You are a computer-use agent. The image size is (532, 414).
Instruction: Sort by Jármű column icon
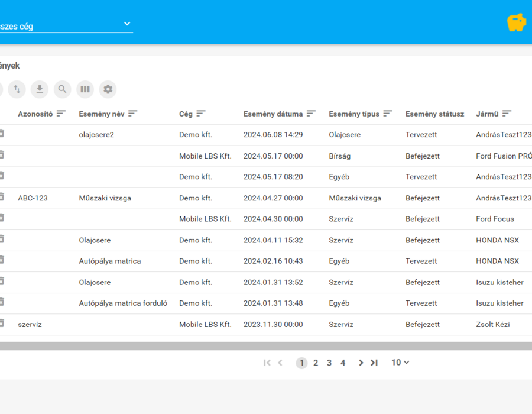(507, 114)
